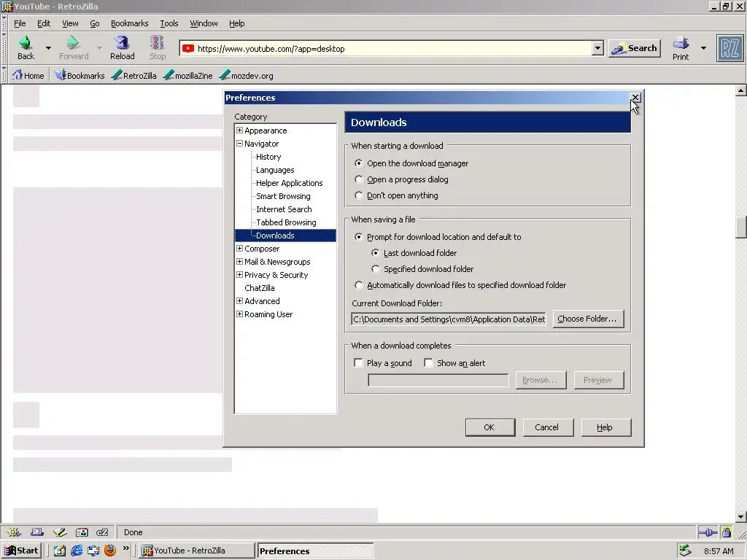Select Tabbed Browsing in the category tree

[x=286, y=222]
